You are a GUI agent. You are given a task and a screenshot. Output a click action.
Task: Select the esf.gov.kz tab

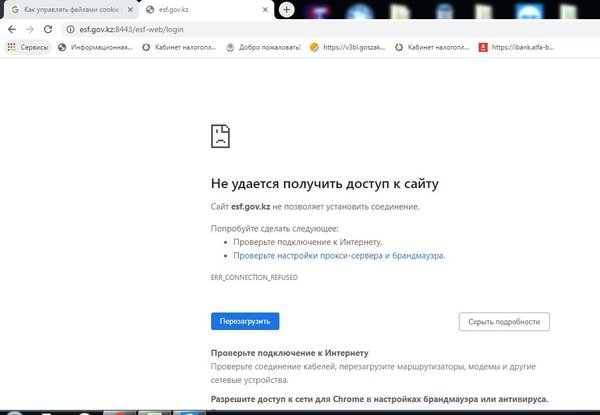pyautogui.click(x=207, y=10)
